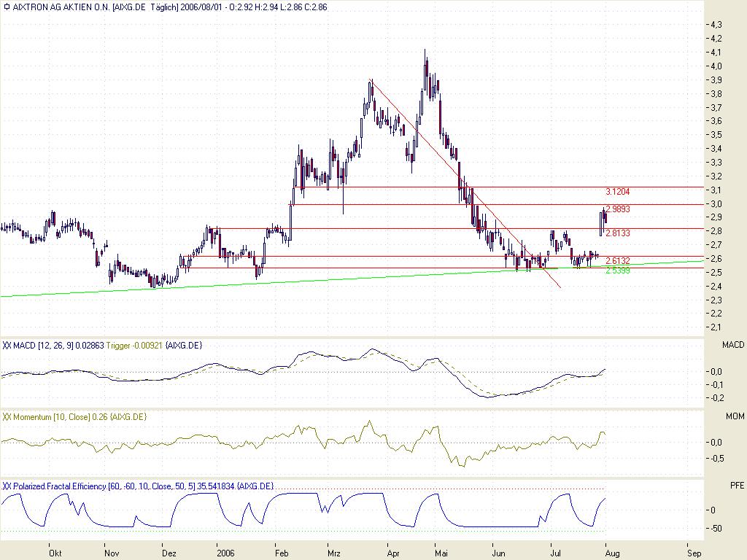
Task: Click the 2,1 value on the price axis
Action: 716,327
